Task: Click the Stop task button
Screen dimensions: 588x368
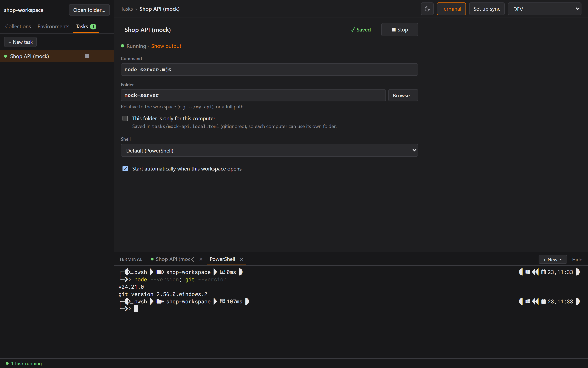Action: click(x=399, y=30)
